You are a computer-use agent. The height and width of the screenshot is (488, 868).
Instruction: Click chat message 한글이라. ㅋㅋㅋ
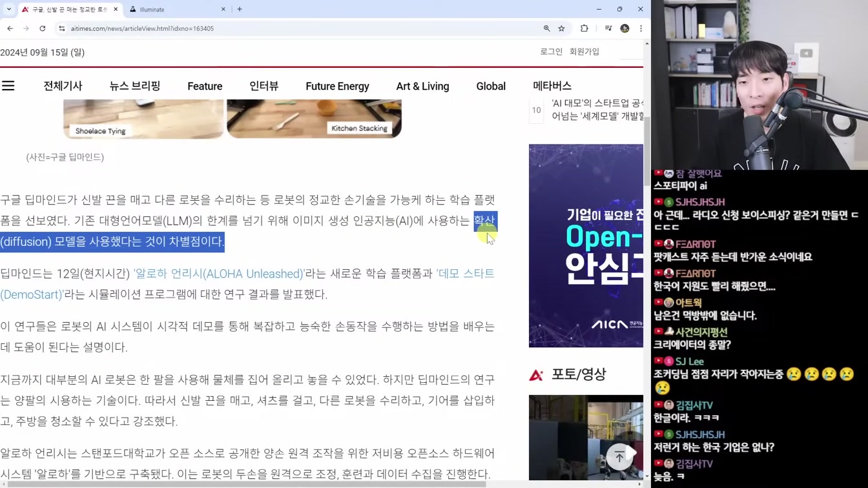point(687,418)
